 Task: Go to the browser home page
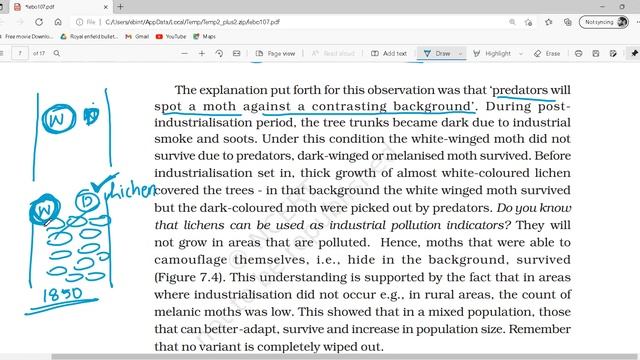click(x=58, y=22)
